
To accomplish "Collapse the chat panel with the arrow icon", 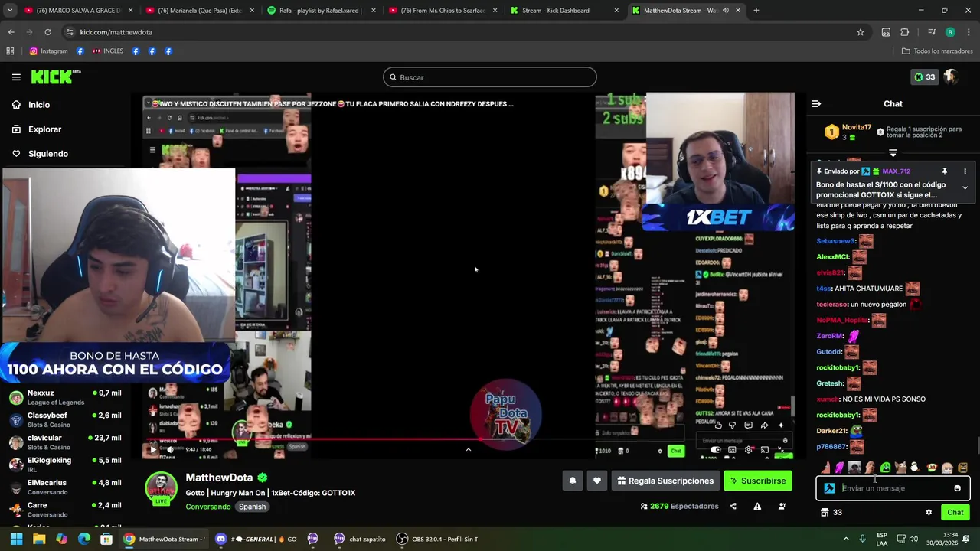I will [x=816, y=103].
